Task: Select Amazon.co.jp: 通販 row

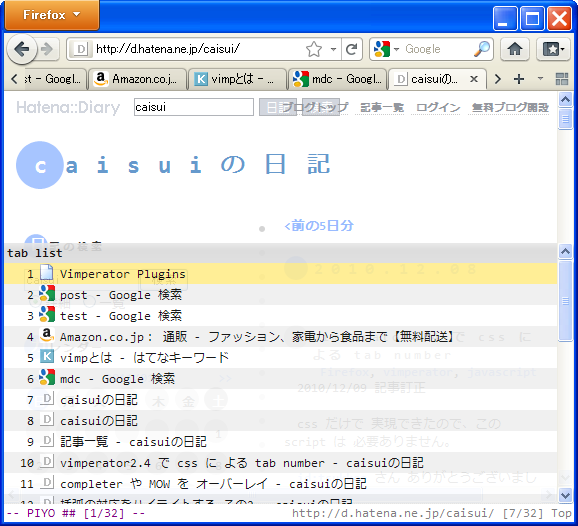Action: pos(281,336)
